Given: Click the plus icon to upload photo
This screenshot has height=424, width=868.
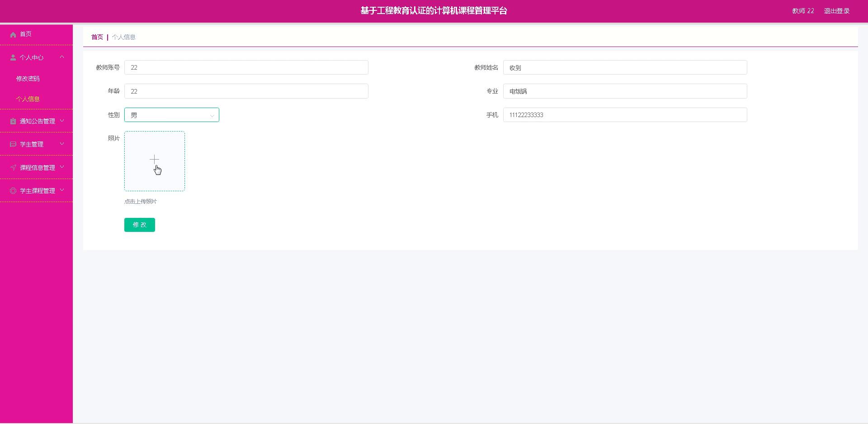Looking at the screenshot, I should click(x=154, y=160).
